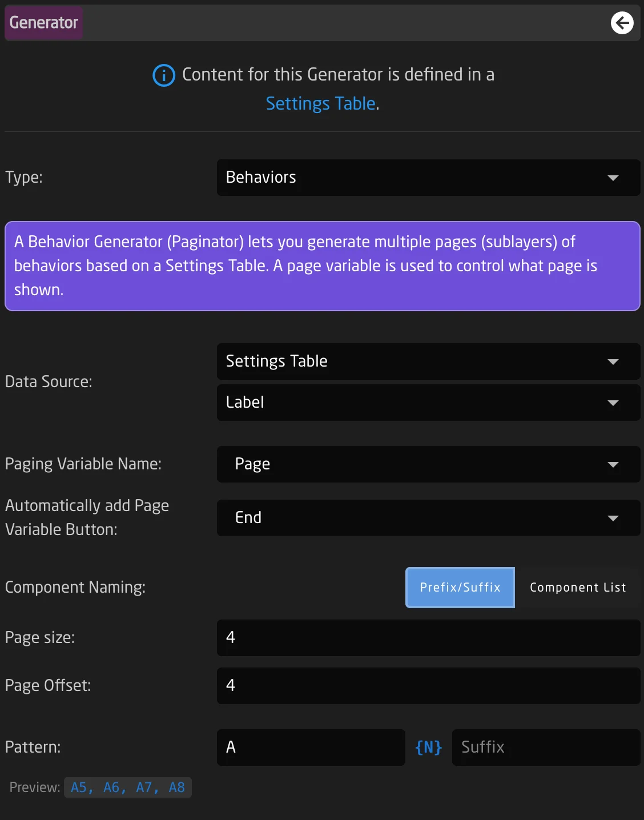Open the Automatically add Page Variable Button dropdown
Image resolution: width=644 pixels, height=820 pixels.
428,518
